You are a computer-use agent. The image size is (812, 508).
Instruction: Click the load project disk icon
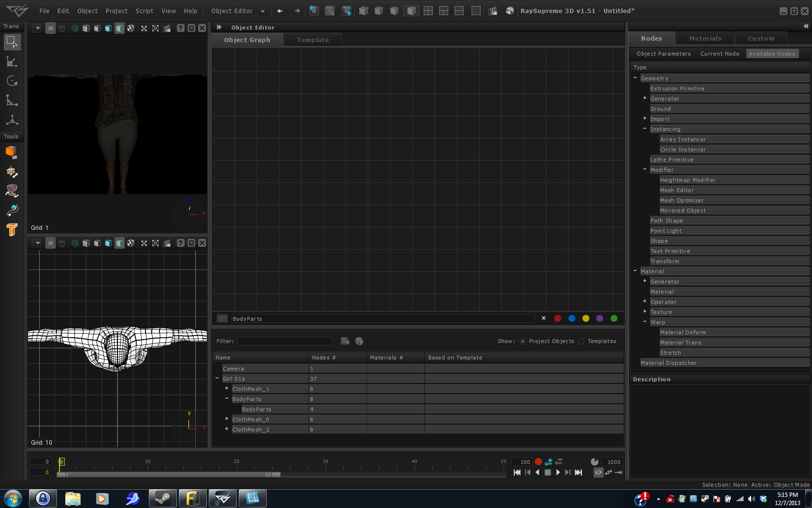[314, 11]
